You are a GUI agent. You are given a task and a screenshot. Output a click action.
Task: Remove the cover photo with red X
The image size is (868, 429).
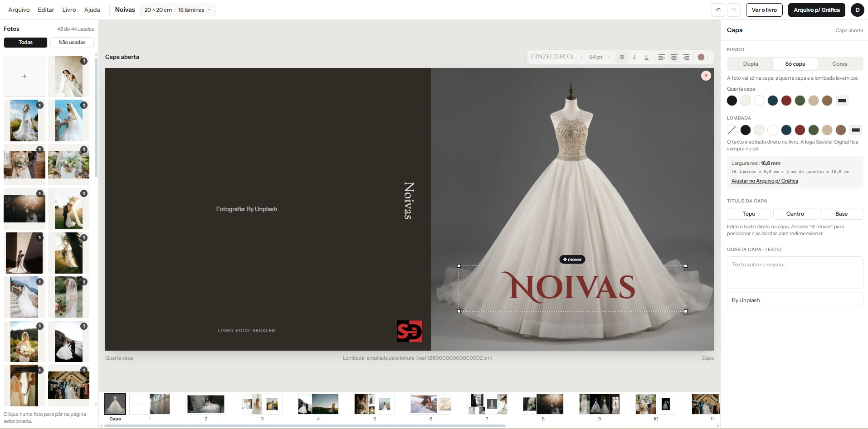pyautogui.click(x=706, y=76)
